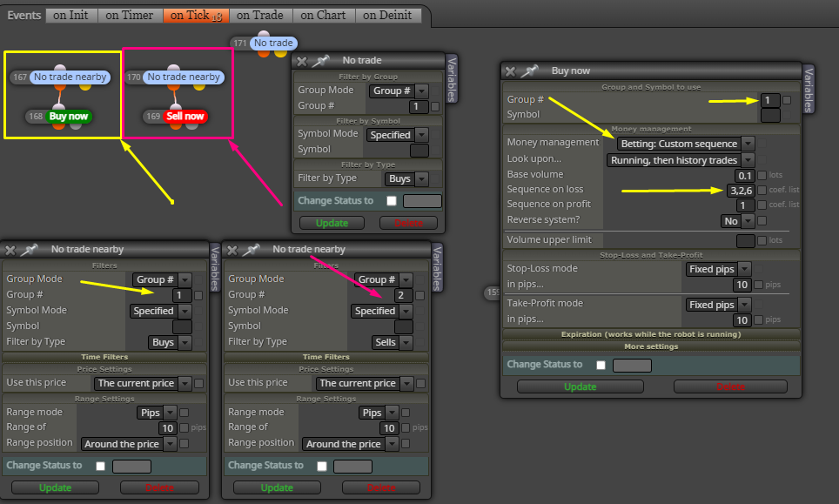Viewport: 839px width, 504px height.
Task: Open Look upon Running, then history trades dropdown
Action: pos(681,160)
